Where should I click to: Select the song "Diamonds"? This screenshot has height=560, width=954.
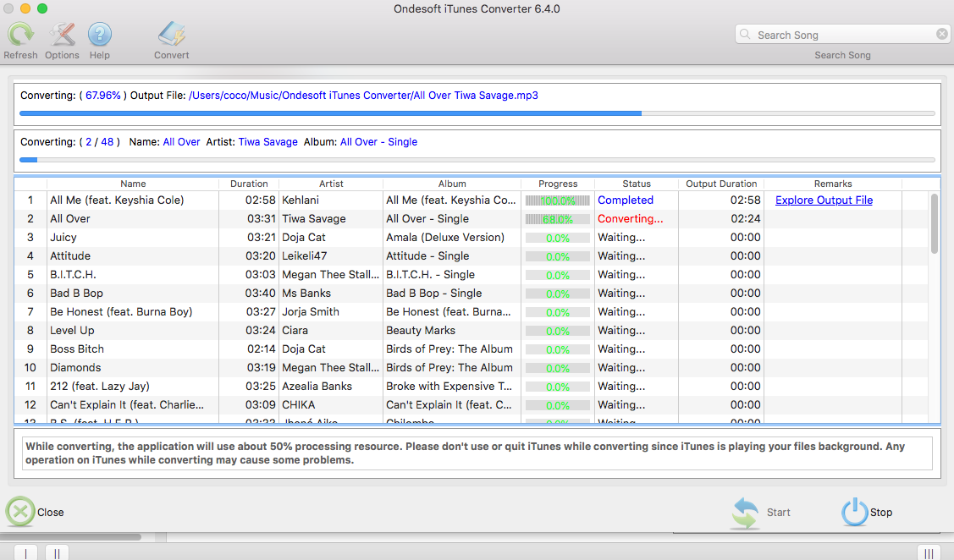click(75, 368)
